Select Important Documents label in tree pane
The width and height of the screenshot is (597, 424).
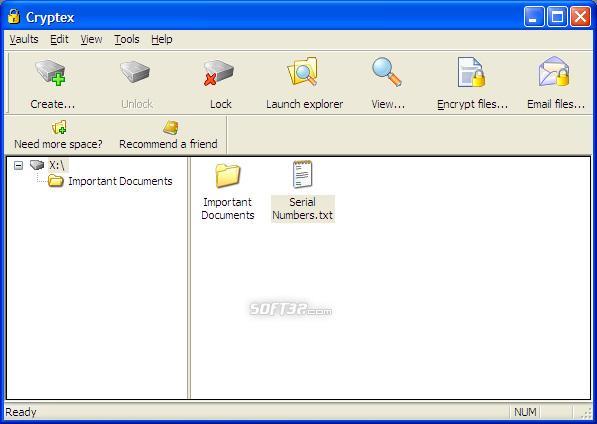coord(120,181)
